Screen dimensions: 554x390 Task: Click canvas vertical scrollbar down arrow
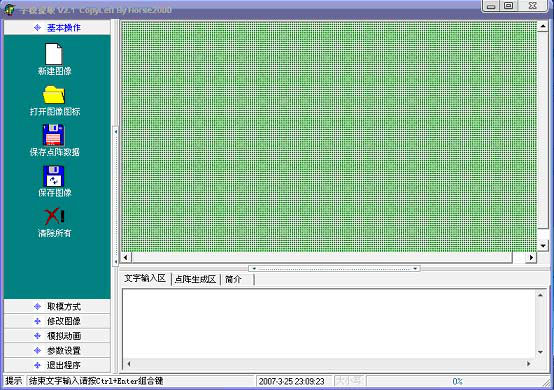point(543,246)
